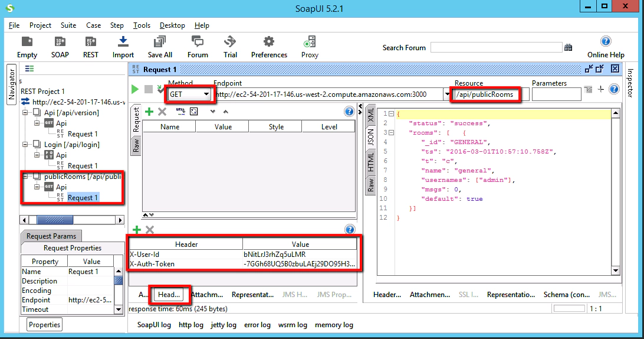644x339 pixels.
Task: Submit request with green play arrow
Action: point(134,89)
